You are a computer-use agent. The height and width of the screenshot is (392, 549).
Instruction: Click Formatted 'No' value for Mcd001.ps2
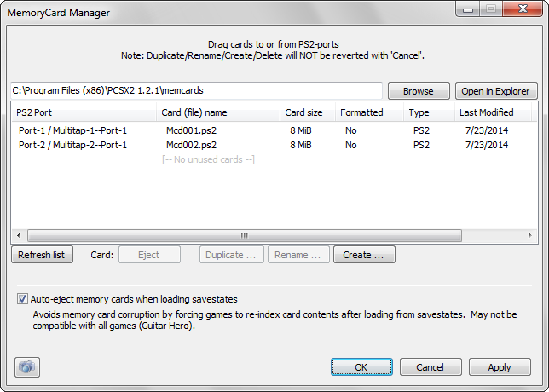point(351,130)
